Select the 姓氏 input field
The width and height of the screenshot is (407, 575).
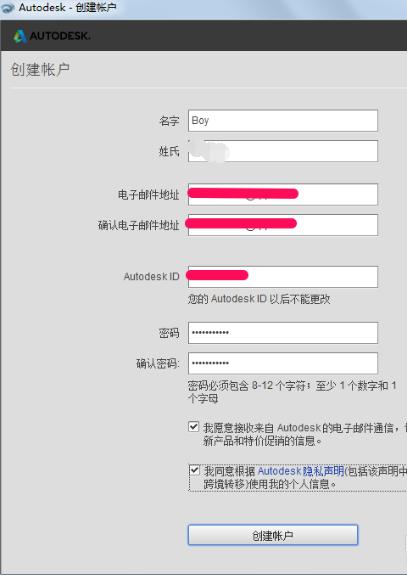click(x=283, y=151)
